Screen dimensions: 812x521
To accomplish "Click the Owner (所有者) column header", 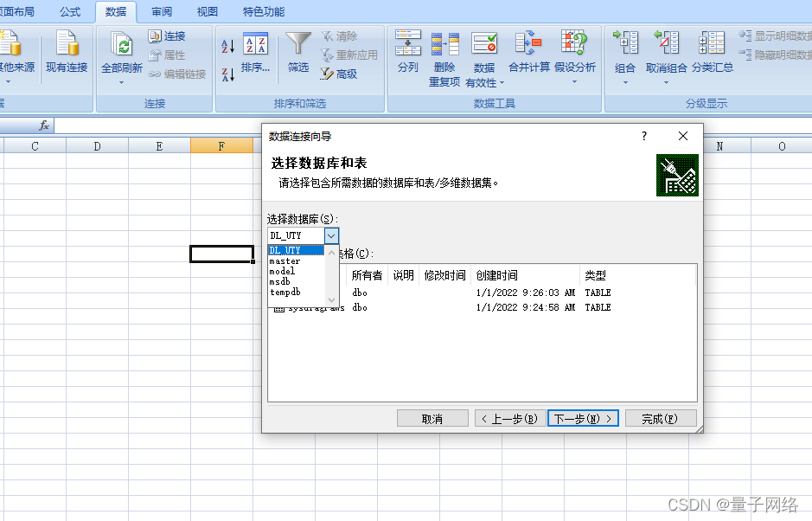I will point(368,275).
